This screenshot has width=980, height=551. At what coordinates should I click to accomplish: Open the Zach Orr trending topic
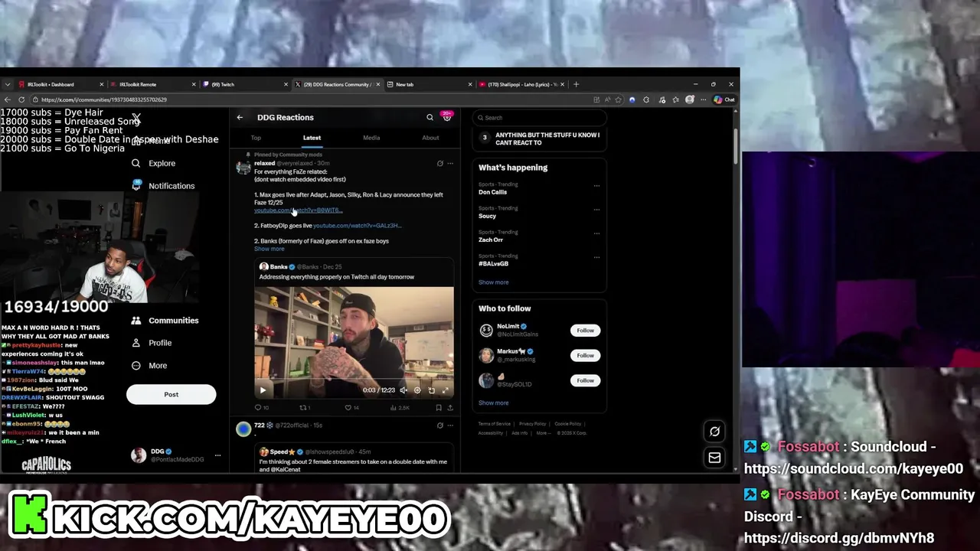491,240
